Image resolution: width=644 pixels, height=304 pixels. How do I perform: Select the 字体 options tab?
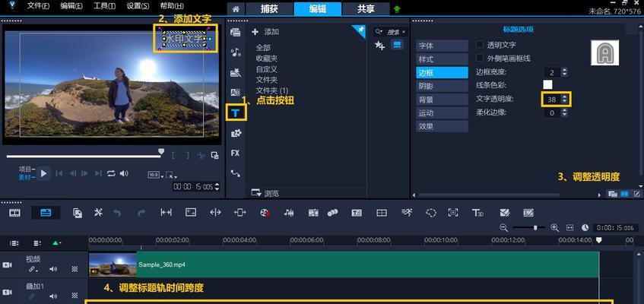(x=442, y=46)
